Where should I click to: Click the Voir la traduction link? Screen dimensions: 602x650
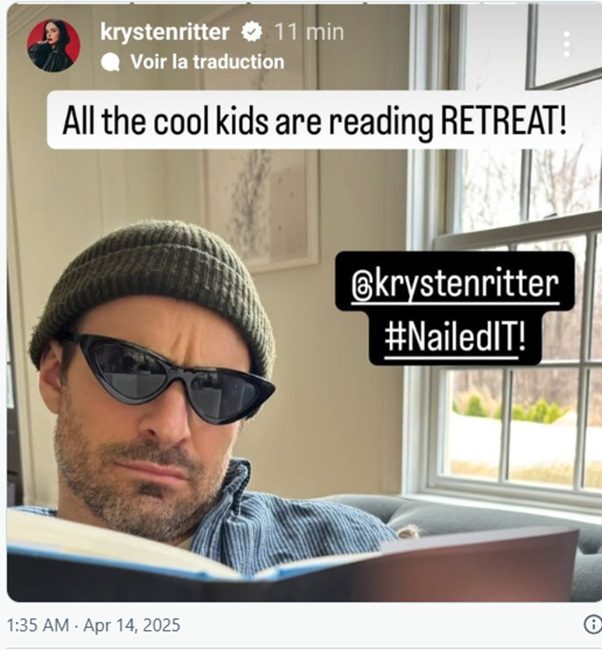click(x=207, y=62)
